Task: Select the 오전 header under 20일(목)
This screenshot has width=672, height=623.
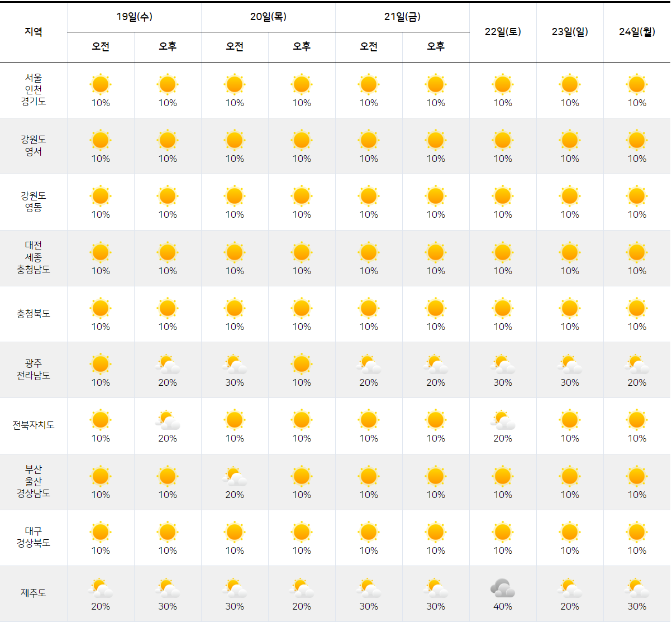Action: coord(235,47)
